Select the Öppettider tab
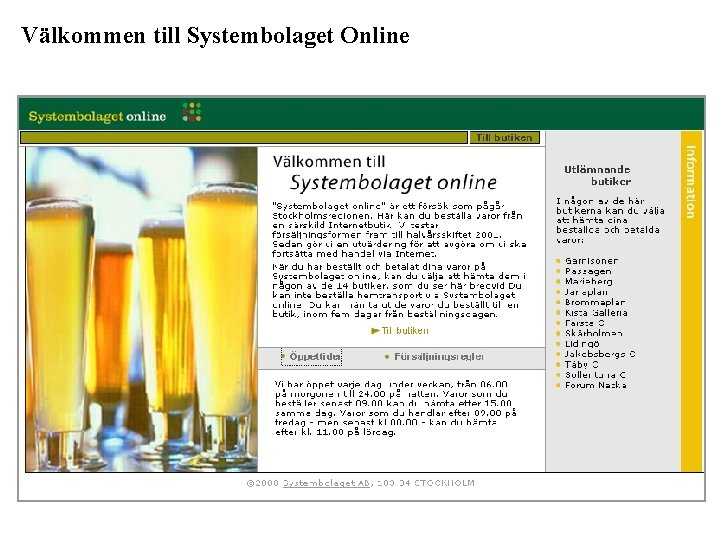The width and height of the screenshot is (720, 540). (x=312, y=357)
